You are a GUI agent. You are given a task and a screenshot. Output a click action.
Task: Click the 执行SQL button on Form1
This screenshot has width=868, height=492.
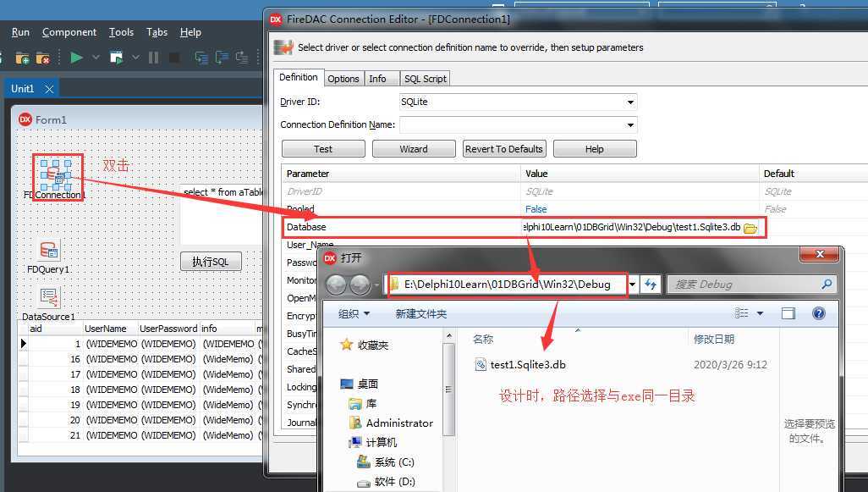coord(211,262)
